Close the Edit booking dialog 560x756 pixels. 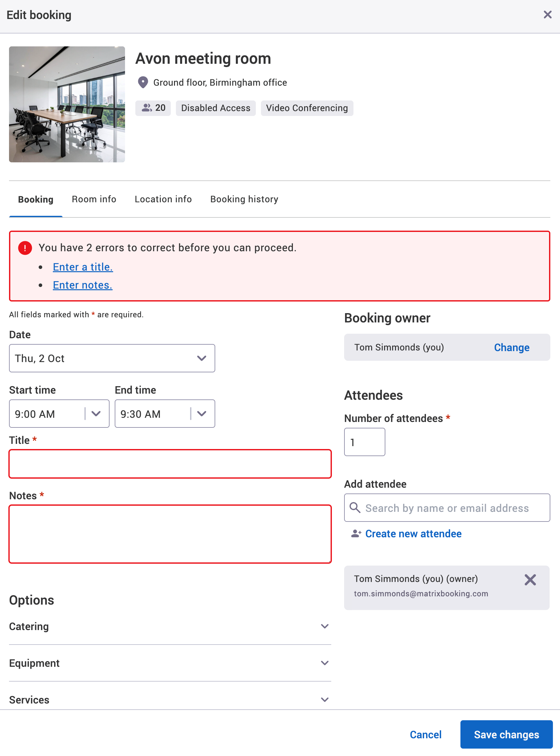click(547, 14)
